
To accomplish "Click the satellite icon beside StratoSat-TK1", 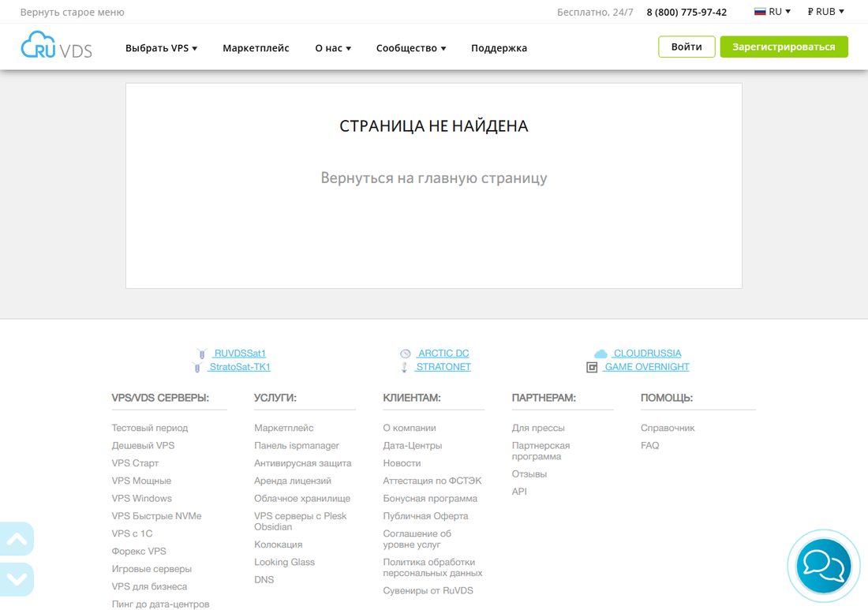I will click(x=197, y=367).
